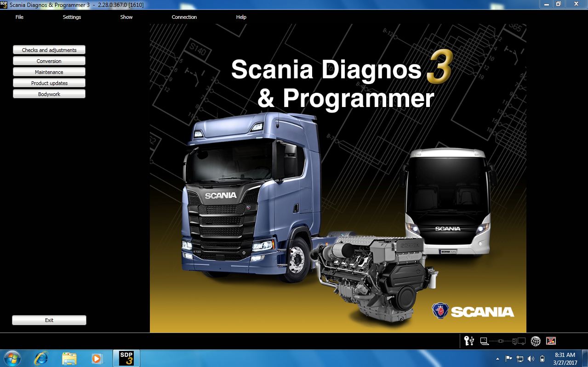The height and width of the screenshot is (367, 588).
Task: Click the globe network status icon
Action: [x=536, y=341]
